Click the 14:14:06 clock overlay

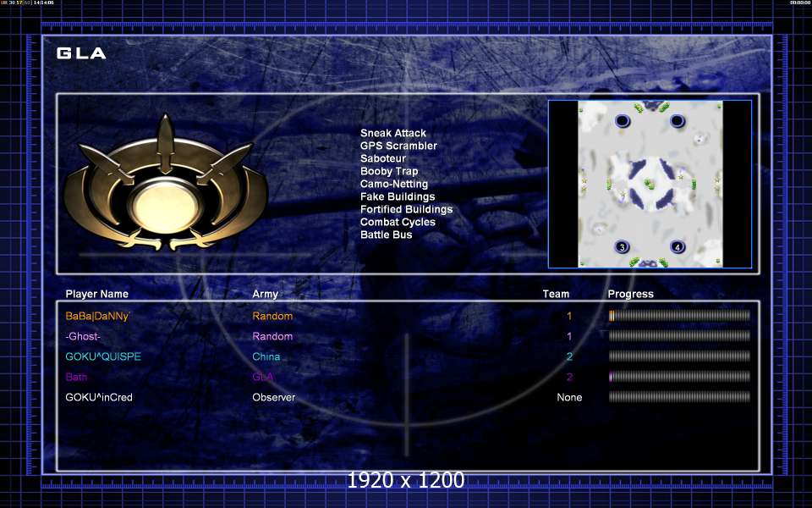click(43, 3)
